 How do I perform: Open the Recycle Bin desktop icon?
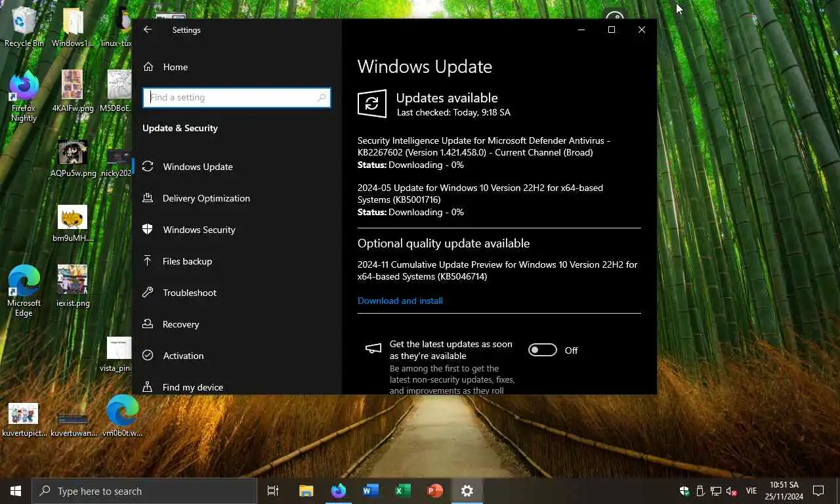tap(24, 27)
